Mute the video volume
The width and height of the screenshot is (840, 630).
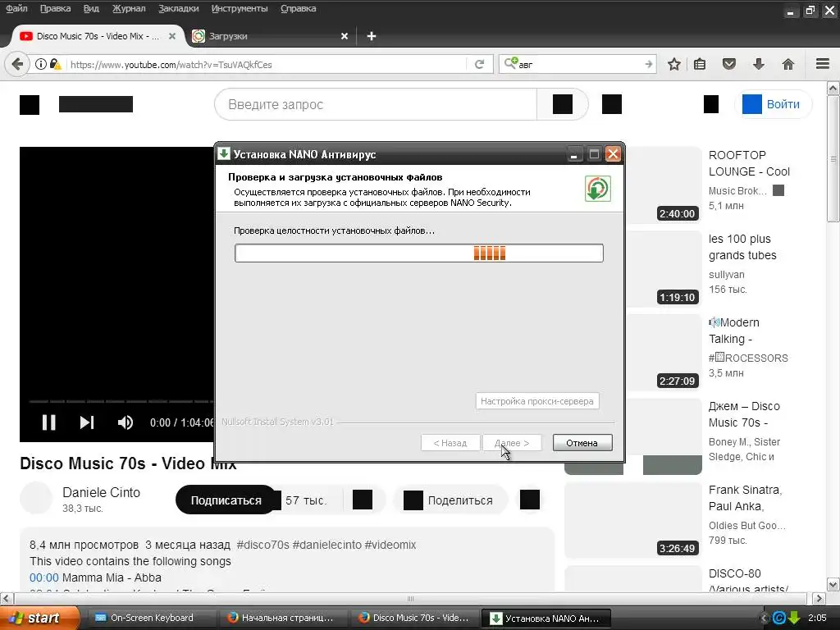125,422
